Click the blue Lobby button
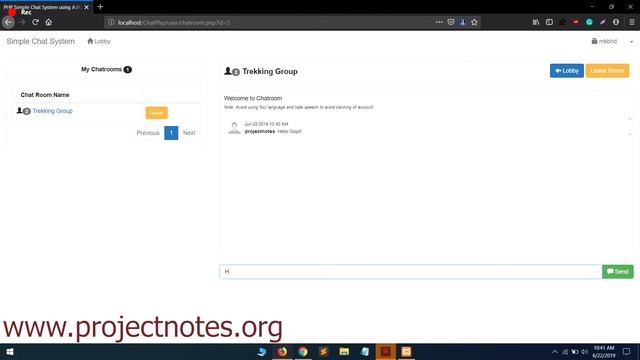The image size is (640, 360). click(567, 71)
